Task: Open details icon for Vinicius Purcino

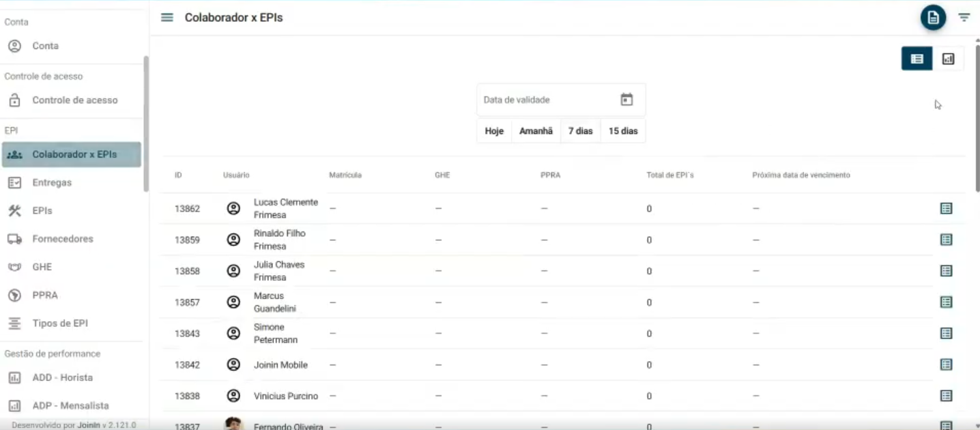Action: 946,396
